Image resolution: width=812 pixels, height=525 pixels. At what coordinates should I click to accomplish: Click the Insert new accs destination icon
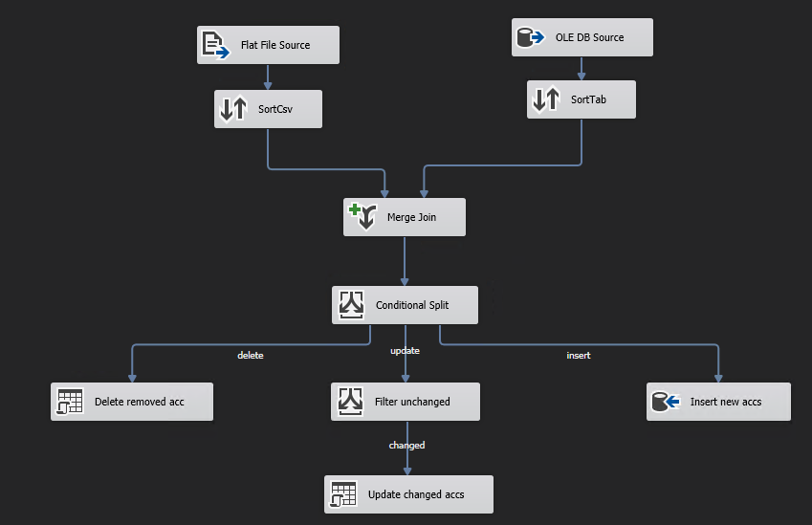[666, 402]
